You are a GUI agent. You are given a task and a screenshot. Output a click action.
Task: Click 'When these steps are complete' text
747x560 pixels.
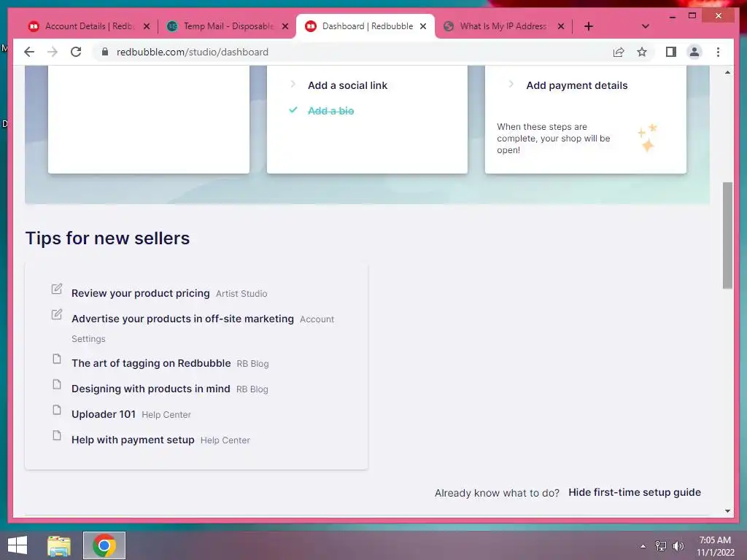554,138
